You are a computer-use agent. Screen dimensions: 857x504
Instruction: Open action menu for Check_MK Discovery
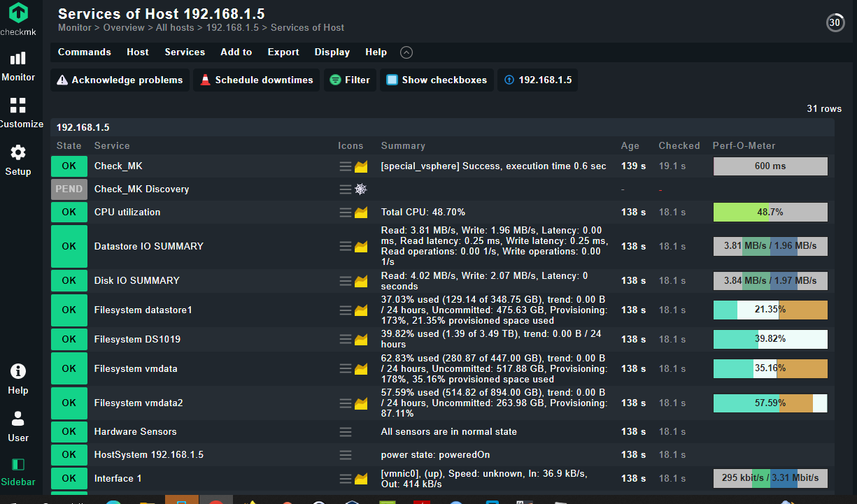346,189
